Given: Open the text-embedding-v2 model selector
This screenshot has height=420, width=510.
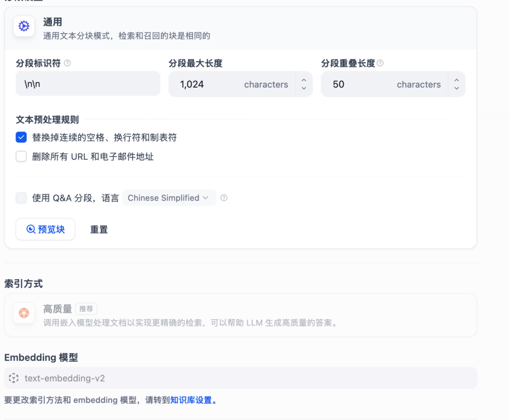Looking at the screenshot, I should click(241, 378).
